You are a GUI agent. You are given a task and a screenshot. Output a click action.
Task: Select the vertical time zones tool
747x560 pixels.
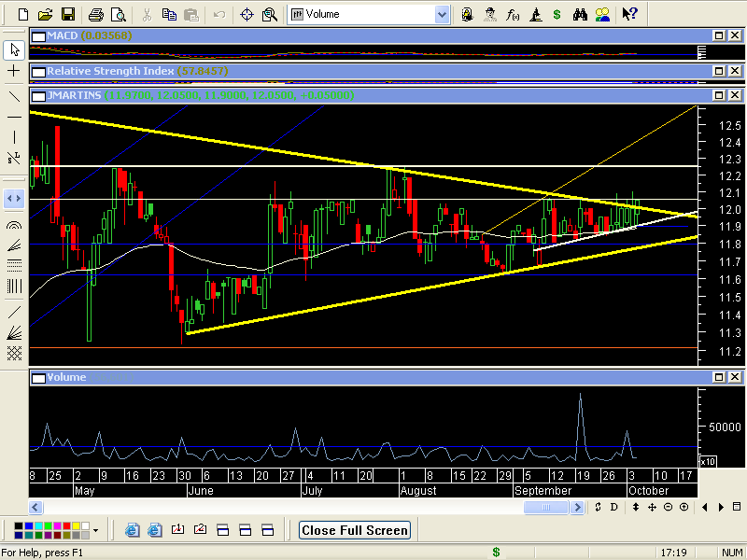(x=14, y=287)
